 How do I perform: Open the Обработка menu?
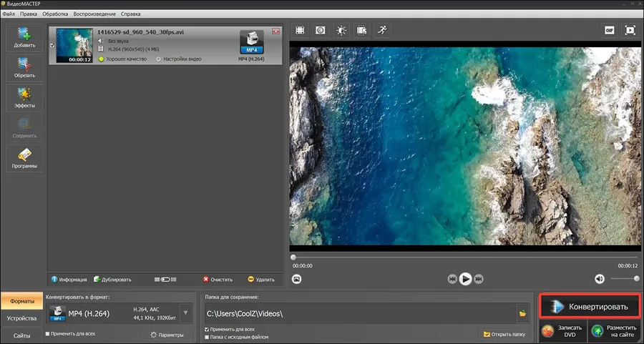(55, 14)
